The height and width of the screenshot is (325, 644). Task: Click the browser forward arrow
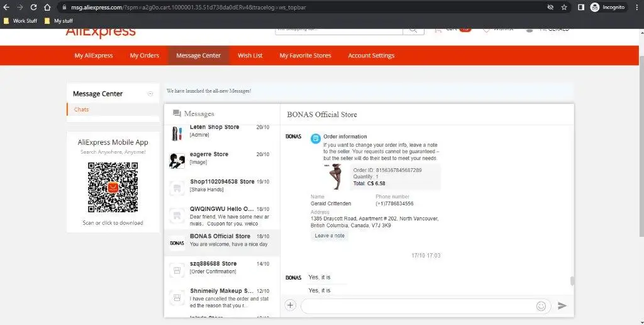click(x=19, y=8)
